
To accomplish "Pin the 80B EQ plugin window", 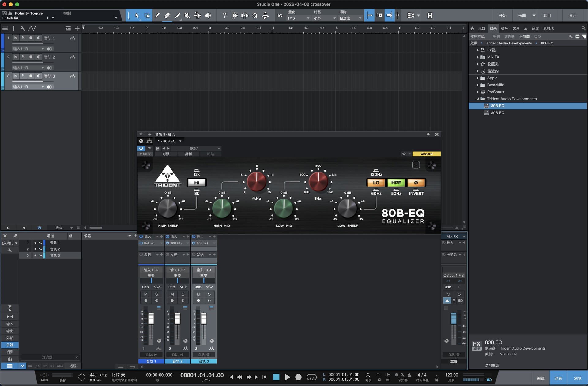I will coord(428,134).
